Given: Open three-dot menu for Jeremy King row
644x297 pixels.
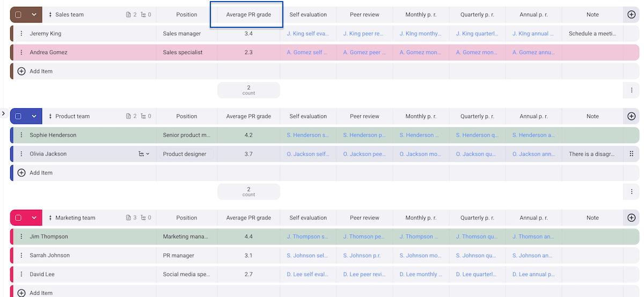Looking at the screenshot, I should 21,34.
